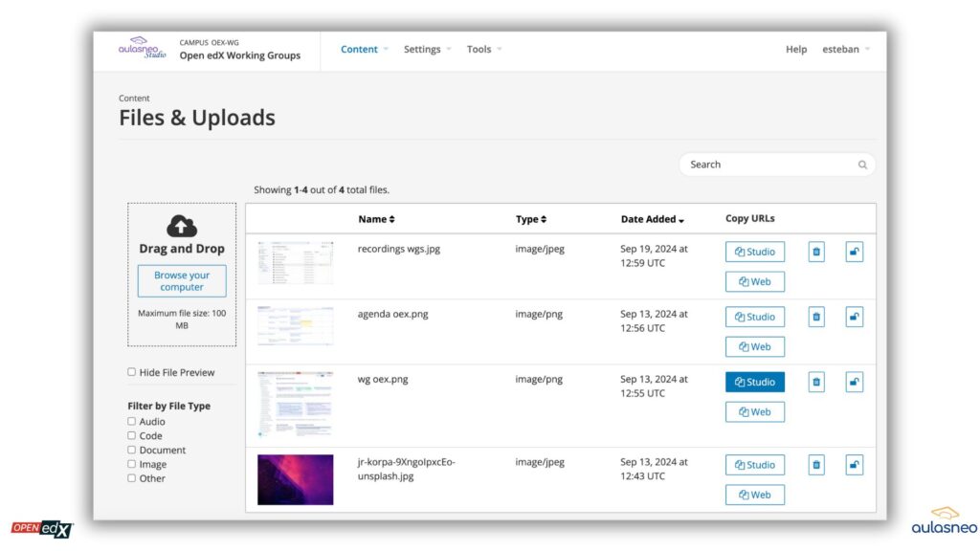Open the Tools menu
This screenshot has width=980, height=551.
click(483, 50)
